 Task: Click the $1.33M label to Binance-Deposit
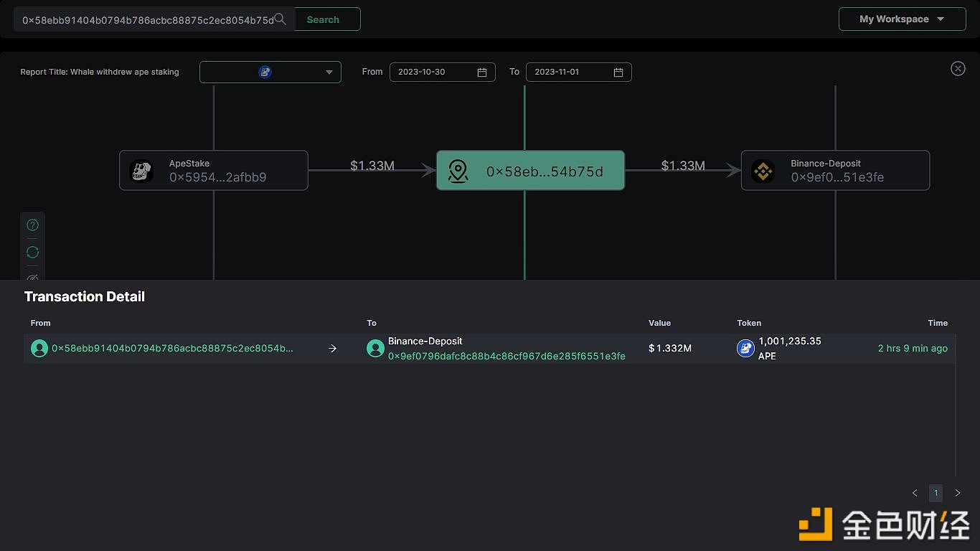[x=683, y=166]
